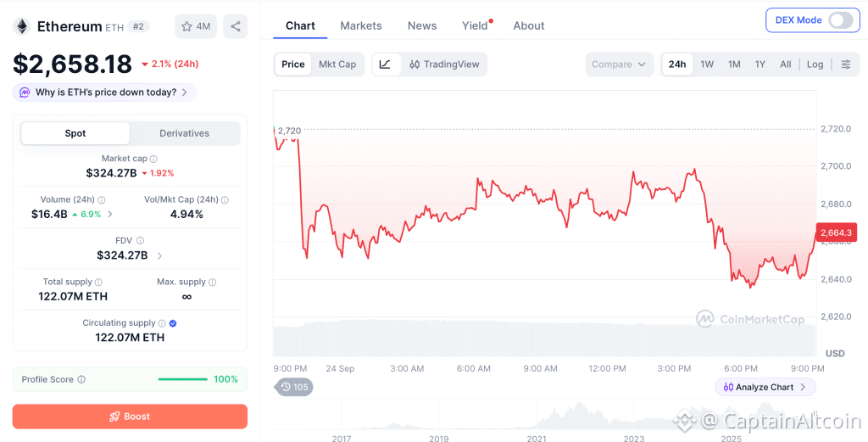The image size is (868, 442).
Task: Expand Volume (24h) details chevron
Action: [x=109, y=214]
